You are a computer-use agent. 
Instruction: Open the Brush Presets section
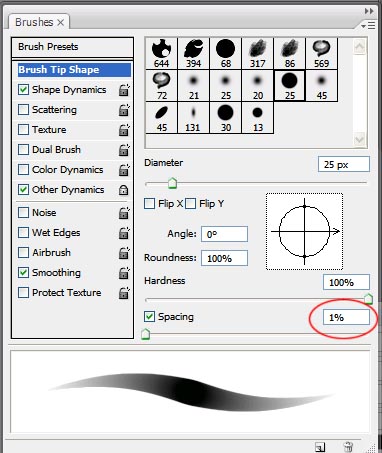(72, 47)
